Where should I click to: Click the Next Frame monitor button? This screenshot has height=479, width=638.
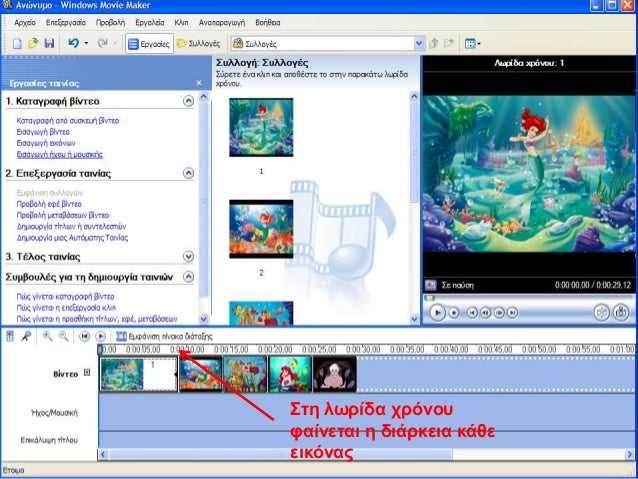[x=499, y=313]
